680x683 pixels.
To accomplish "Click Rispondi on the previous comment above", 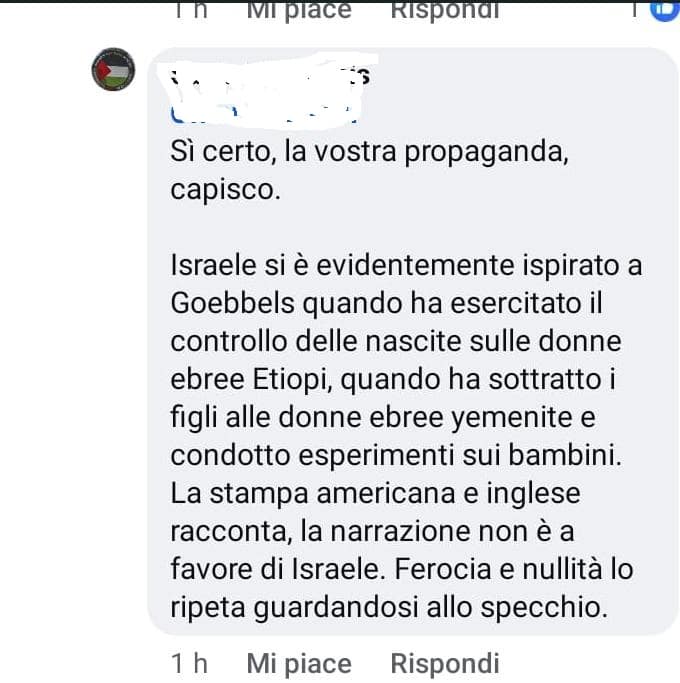I will point(445,10).
